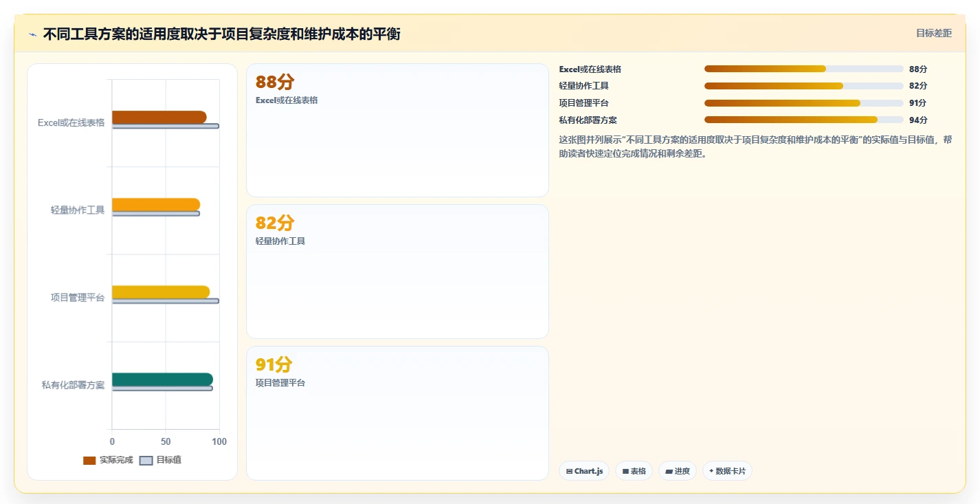Click the 94分 progress bar for 私有化部署方案
This screenshot has width=980, height=504.
[804, 120]
